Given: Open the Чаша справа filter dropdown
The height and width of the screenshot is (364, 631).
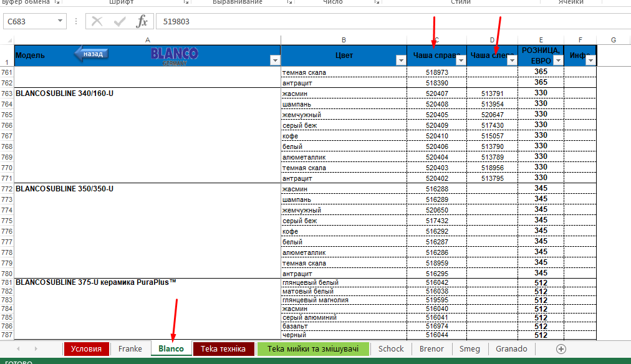Looking at the screenshot, I should click(x=461, y=60).
